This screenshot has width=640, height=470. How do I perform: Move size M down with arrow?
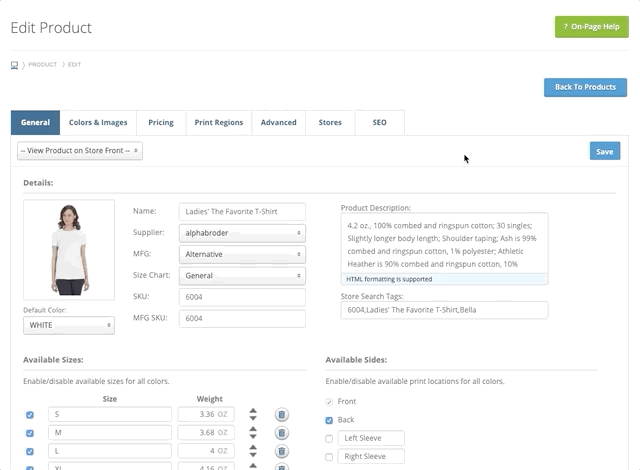(253, 437)
